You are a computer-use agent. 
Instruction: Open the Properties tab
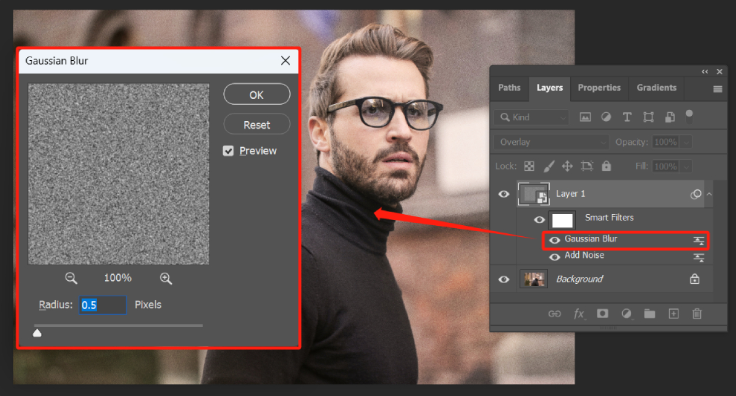599,88
